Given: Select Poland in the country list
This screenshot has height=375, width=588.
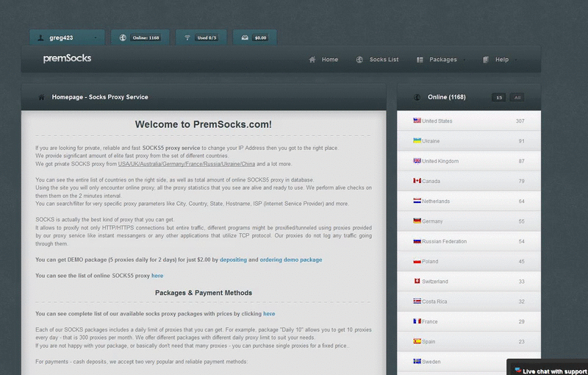Looking at the screenshot, I should tap(469, 261).
